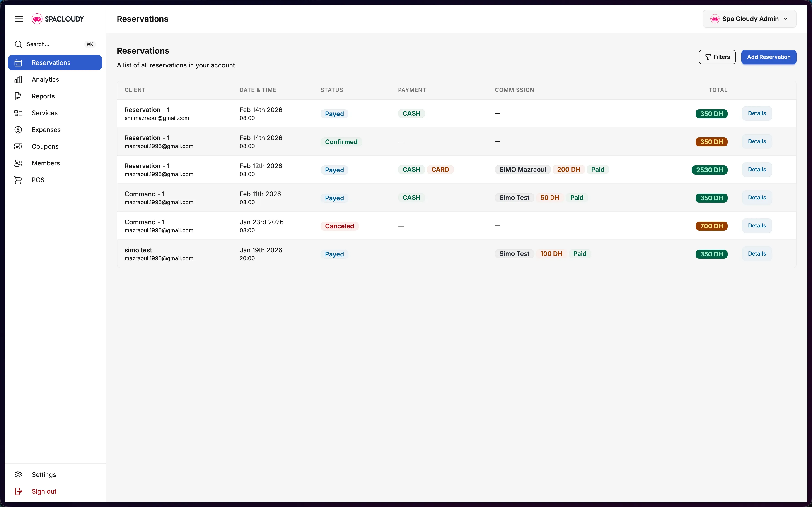Viewport: 812px width, 507px height.
Task: Select Reservations in the sidebar
Action: point(55,63)
